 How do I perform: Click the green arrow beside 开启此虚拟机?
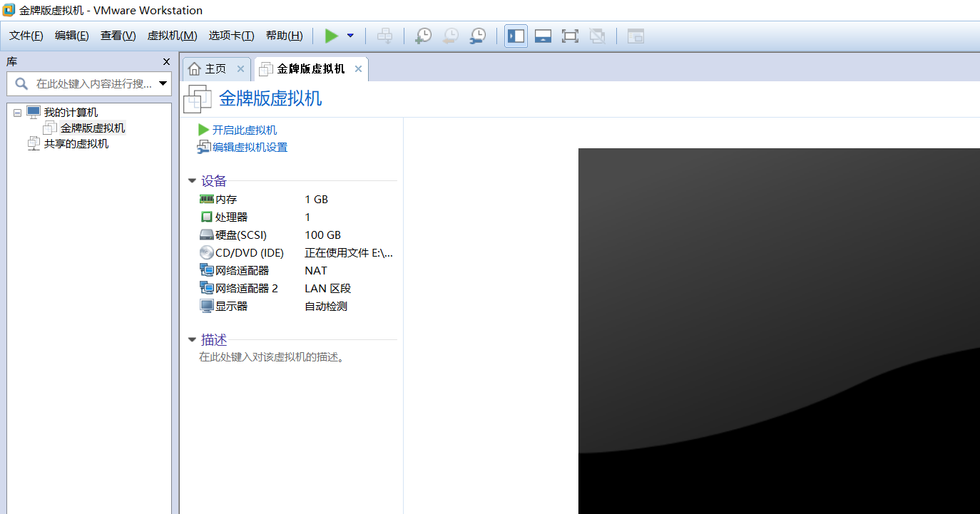[204, 130]
